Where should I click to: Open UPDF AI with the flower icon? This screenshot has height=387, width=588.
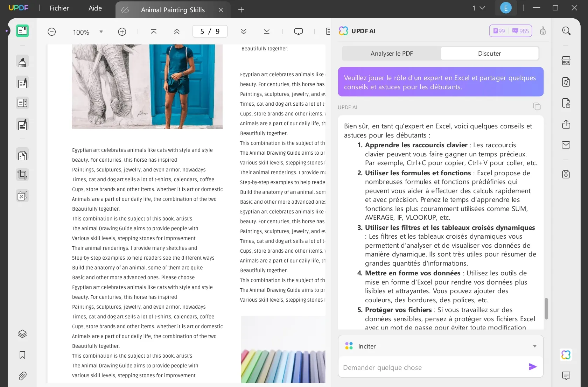click(566, 355)
